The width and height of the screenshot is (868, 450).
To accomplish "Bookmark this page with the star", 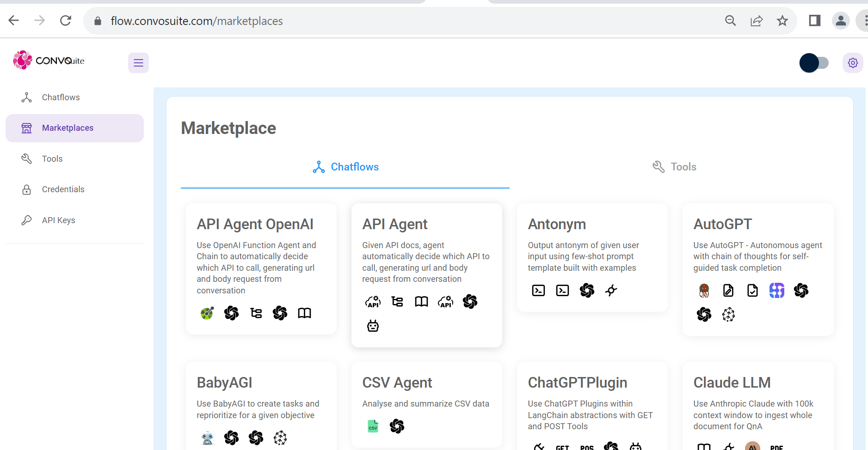I will point(782,21).
